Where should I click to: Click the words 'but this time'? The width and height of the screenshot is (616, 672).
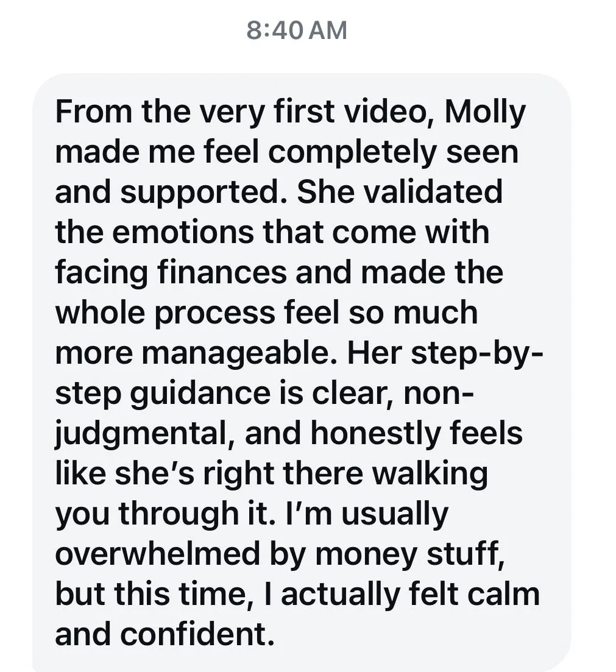(151, 594)
